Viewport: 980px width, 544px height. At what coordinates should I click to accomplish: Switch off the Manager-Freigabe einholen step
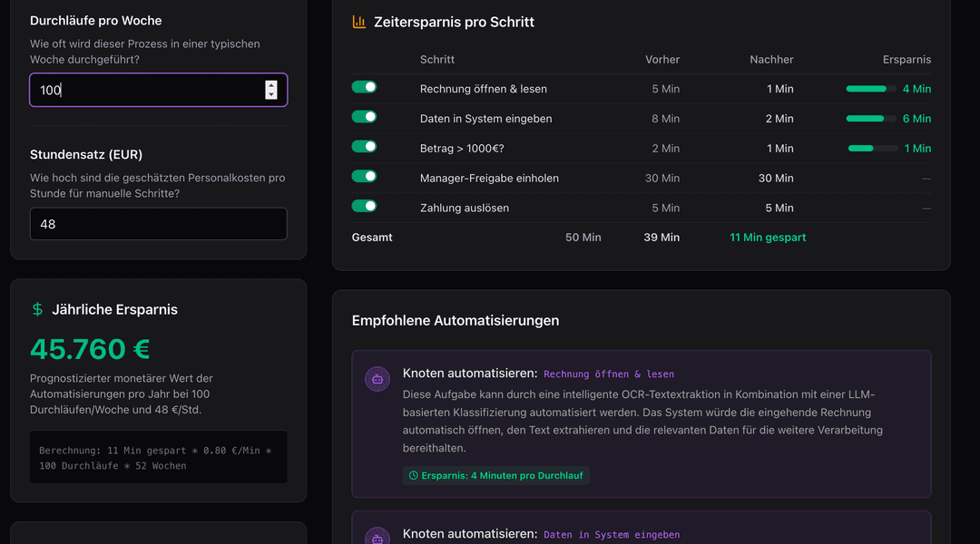365,176
